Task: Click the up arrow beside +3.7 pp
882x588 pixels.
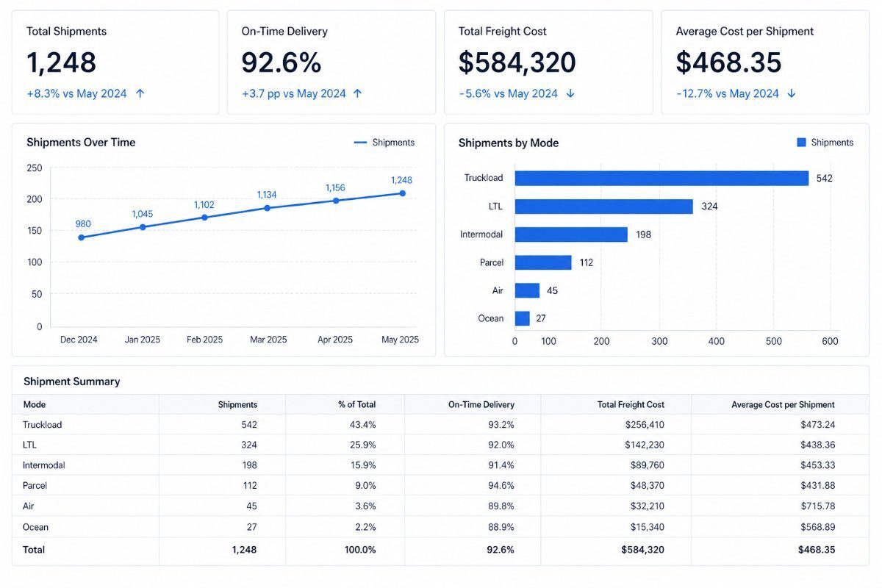Action: click(358, 93)
